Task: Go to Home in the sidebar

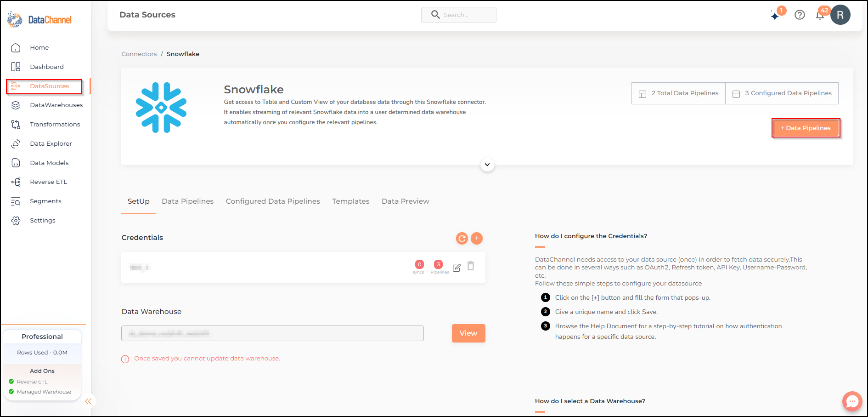Action: [39, 48]
